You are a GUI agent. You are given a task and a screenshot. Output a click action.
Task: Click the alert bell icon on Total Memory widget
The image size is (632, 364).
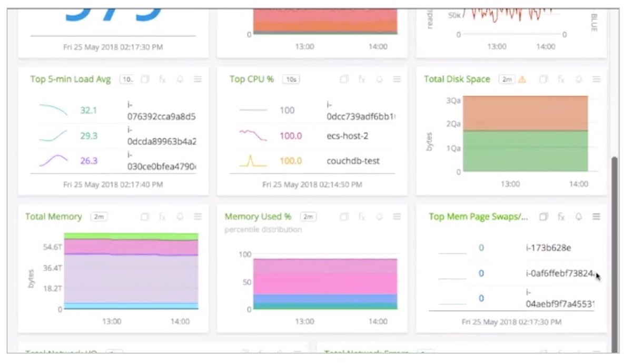click(179, 216)
